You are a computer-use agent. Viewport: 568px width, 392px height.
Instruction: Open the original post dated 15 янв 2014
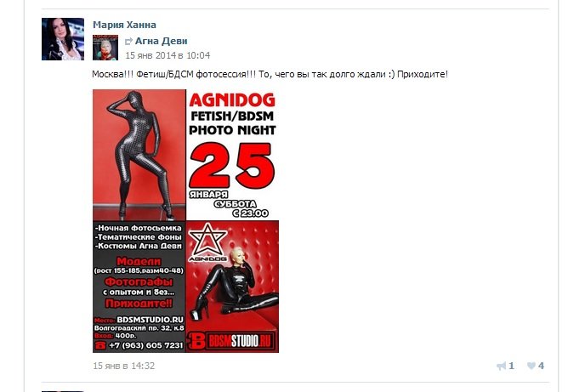tap(168, 55)
